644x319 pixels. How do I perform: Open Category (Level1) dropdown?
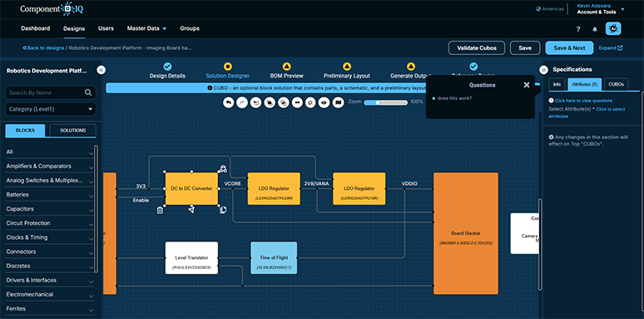pyautogui.click(x=51, y=109)
